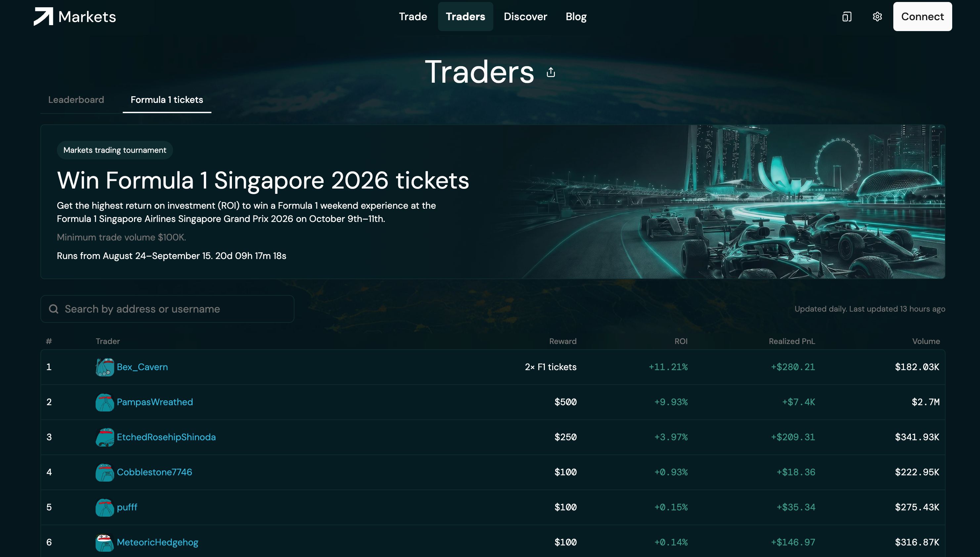Click pufff's avatar
The image size is (980, 557).
[105, 507]
